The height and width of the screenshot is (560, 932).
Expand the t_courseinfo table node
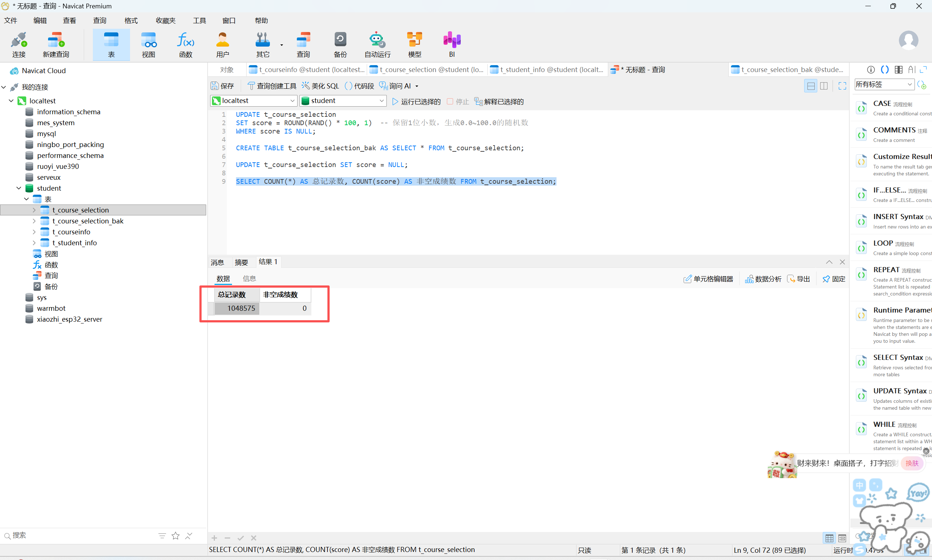(34, 232)
